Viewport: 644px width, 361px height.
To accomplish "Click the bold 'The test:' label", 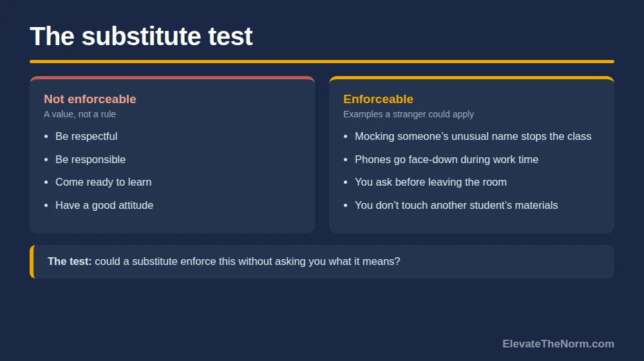I will pyautogui.click(x=70, y=262).
